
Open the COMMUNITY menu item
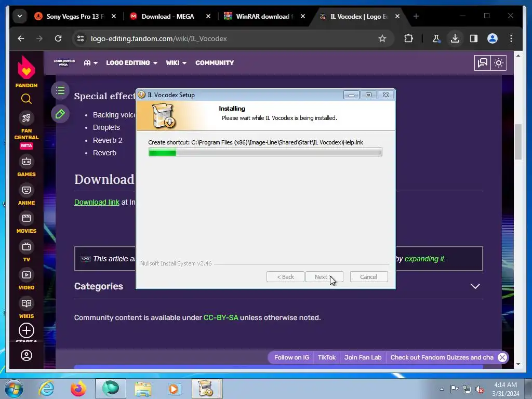click(215, 63)
